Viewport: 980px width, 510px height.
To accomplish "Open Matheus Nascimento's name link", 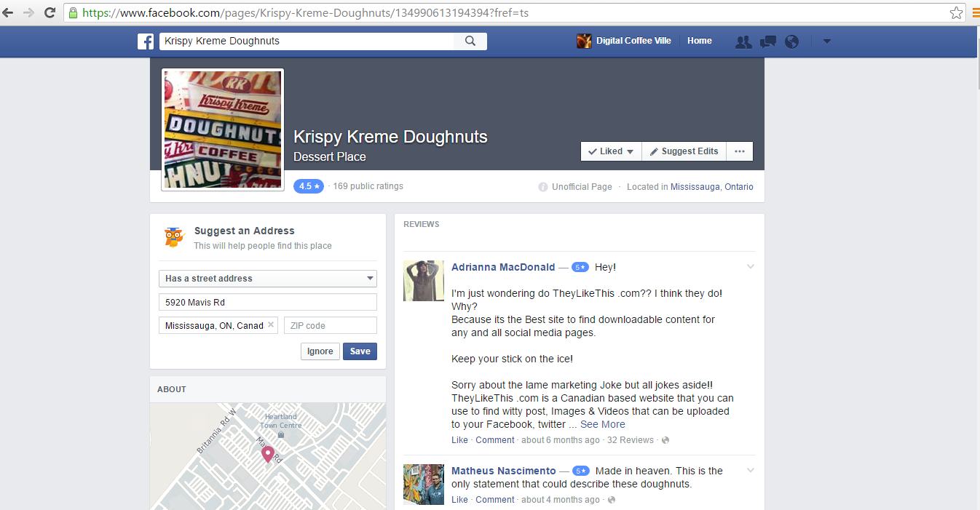I will tap(504, 471).
